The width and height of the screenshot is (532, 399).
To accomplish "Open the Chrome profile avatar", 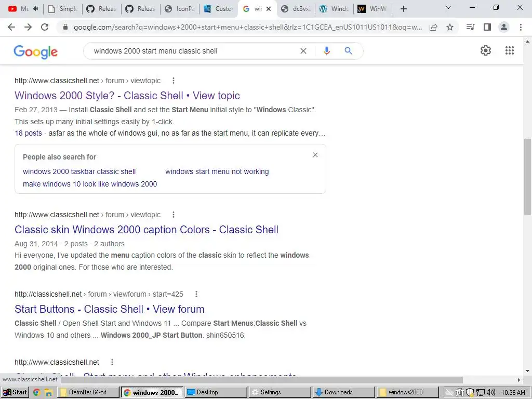I will coord(504,27).
